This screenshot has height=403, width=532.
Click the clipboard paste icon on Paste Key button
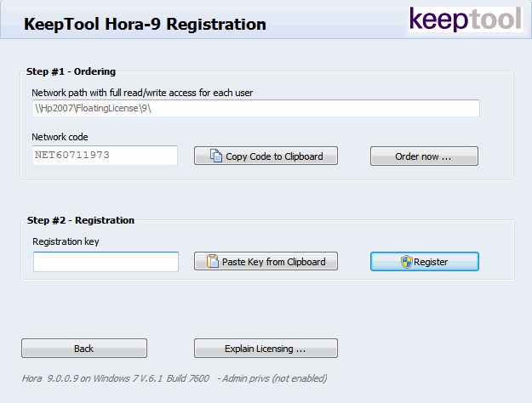point(213,261)
